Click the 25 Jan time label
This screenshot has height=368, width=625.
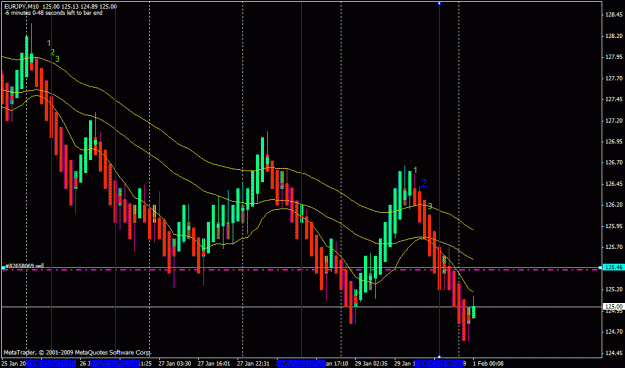tap(13, 364)
